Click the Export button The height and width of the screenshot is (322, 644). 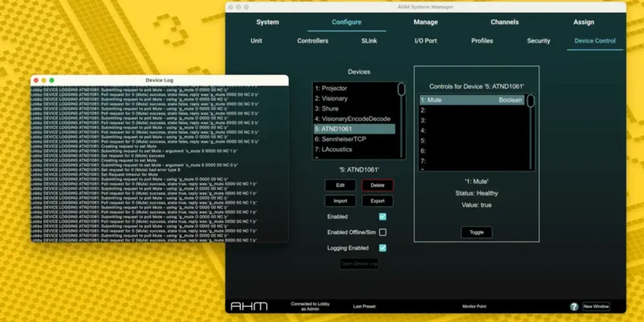click(x=378, y=200)
